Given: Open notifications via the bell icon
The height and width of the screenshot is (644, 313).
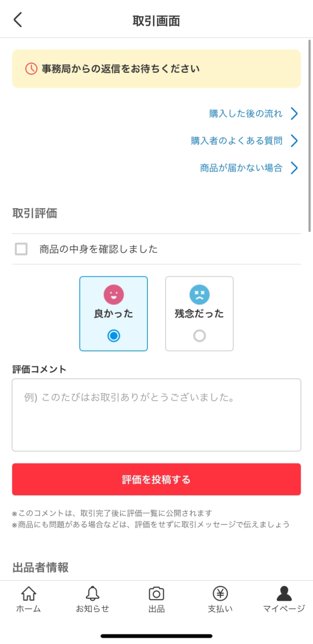Looking at the screenshot, I should (92, 594).
